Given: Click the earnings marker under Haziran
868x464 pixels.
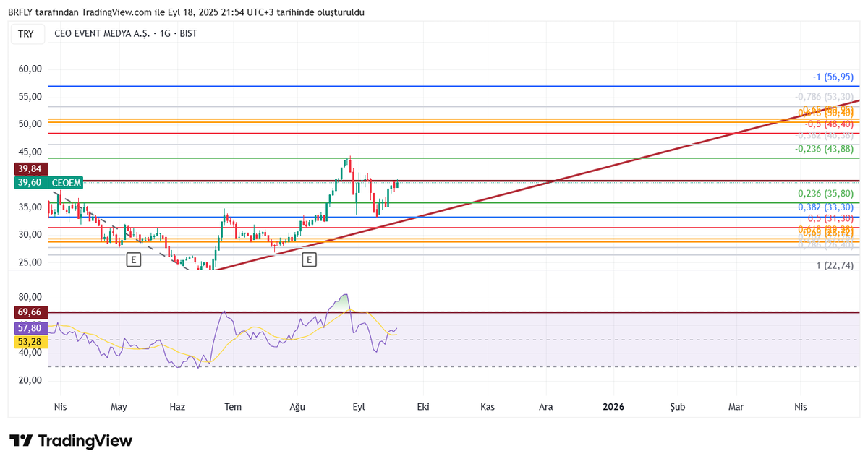Looking at the screenshot, I should [x=133, y=259].
